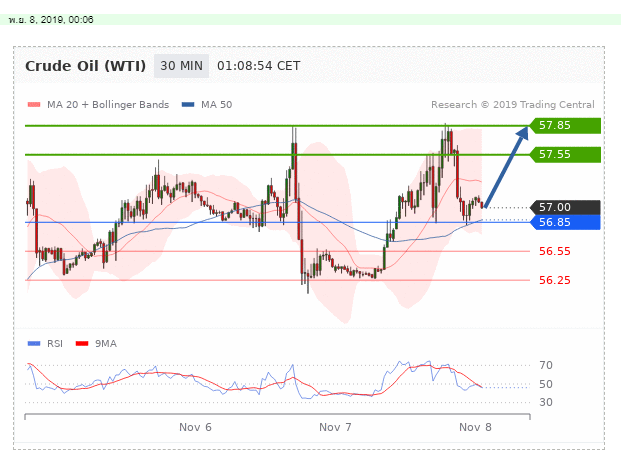Viewport: 621px width, 464px height.
Task: Click the Crude Oil (WTI) title
Action: 86,66
